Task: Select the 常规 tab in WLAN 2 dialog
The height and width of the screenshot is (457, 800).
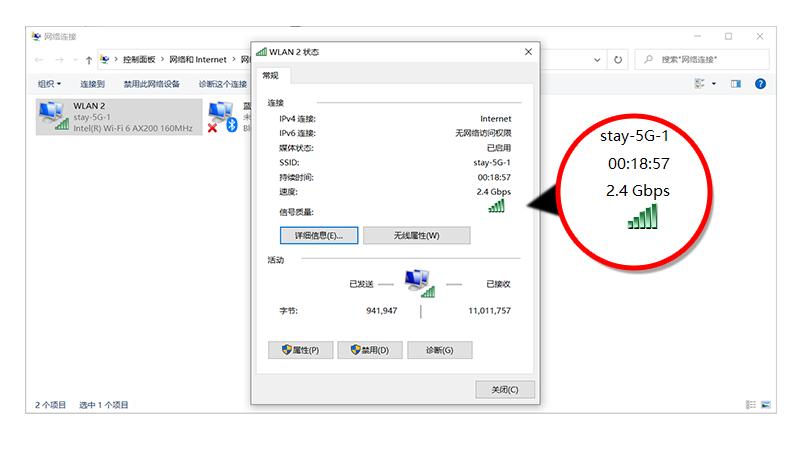Action: coord(271,75)
